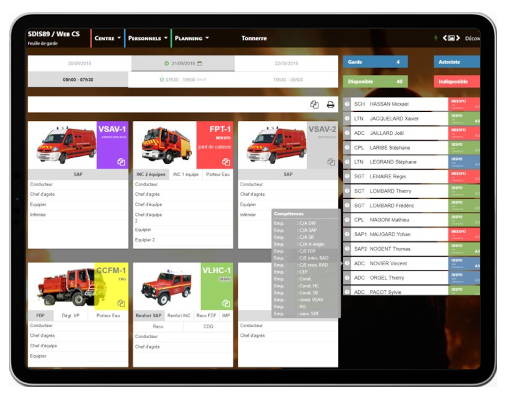The image size is (505, 395).
Task: Click the Tonnerre centre name in header
Action: (x=254, y=38)
